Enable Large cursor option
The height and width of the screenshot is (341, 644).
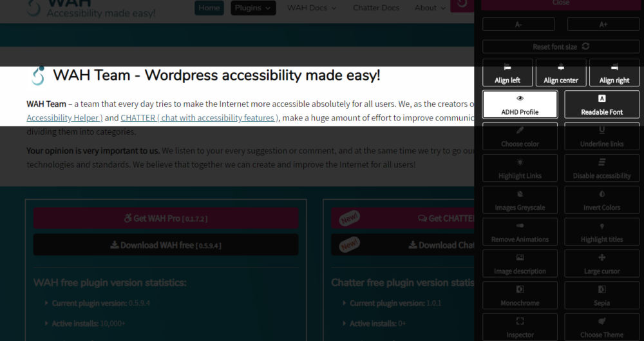tap(601, 264)
